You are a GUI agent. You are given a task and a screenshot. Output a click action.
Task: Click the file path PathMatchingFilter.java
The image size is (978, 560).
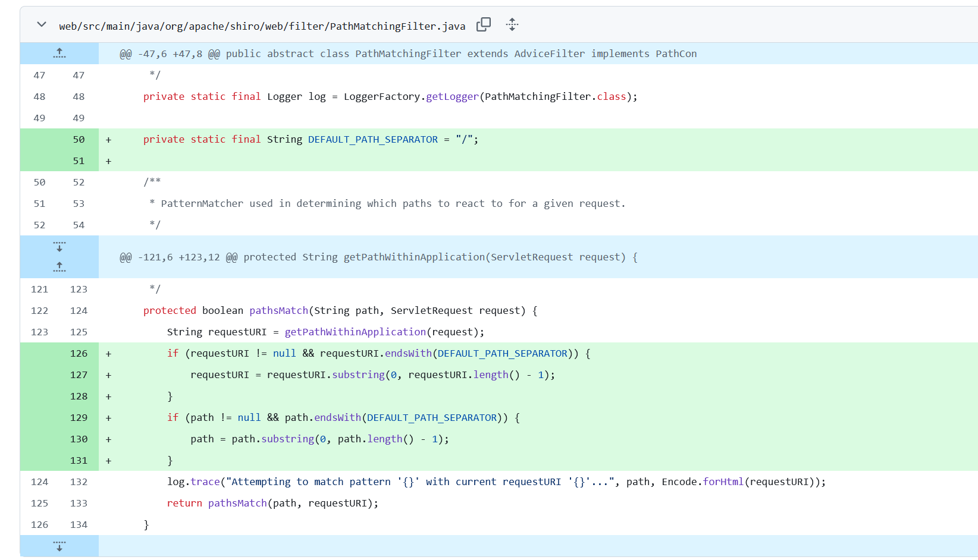click(x=262, y=26)
